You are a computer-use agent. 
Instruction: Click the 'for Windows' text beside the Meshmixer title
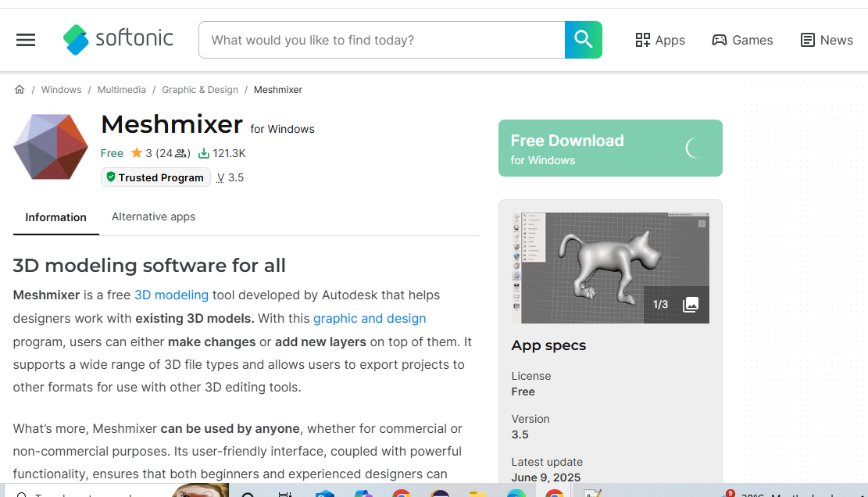point(282,129)
